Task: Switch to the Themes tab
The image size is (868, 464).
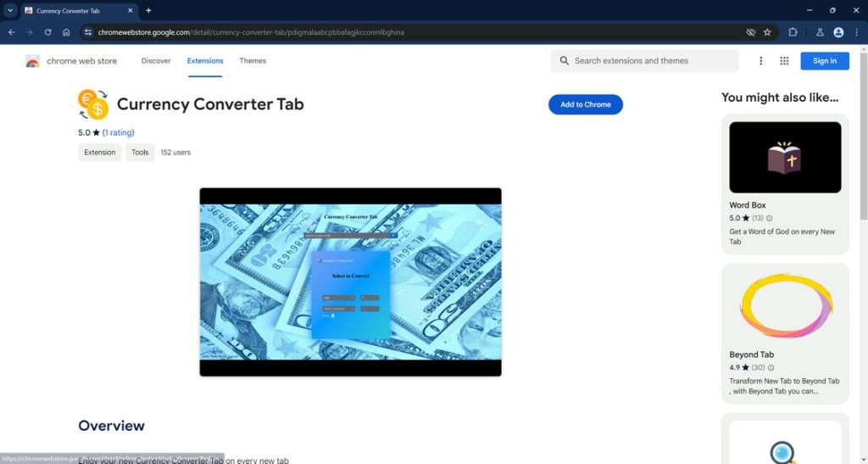Action: [x=253, y=61]
